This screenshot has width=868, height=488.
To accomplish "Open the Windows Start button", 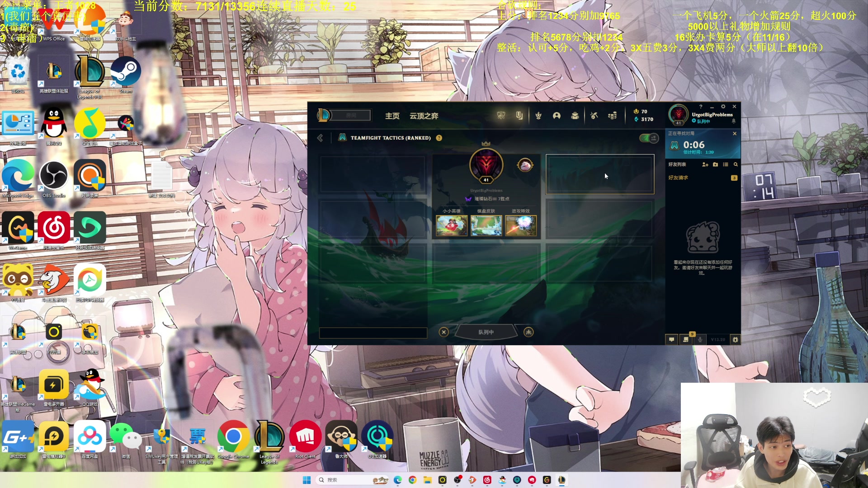I will (307, 480).
